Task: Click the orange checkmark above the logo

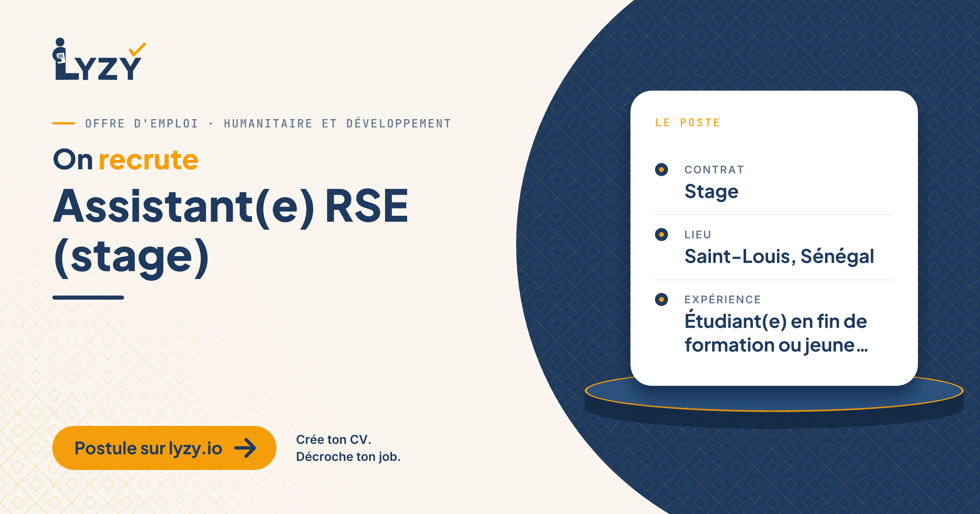Action: point(137,49)
